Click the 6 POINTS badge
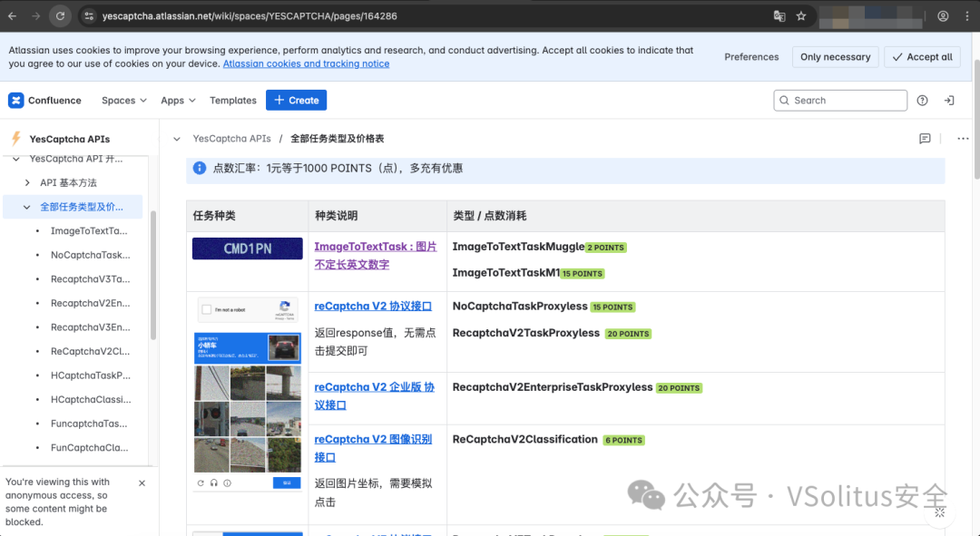Viewport: 980px width, 536px height. [623, 441]
